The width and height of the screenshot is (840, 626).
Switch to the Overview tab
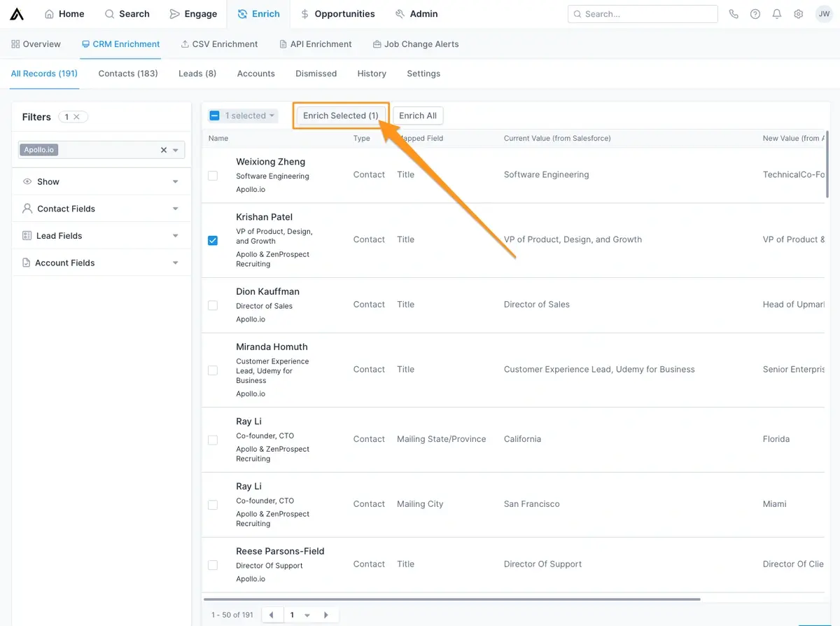36,44
